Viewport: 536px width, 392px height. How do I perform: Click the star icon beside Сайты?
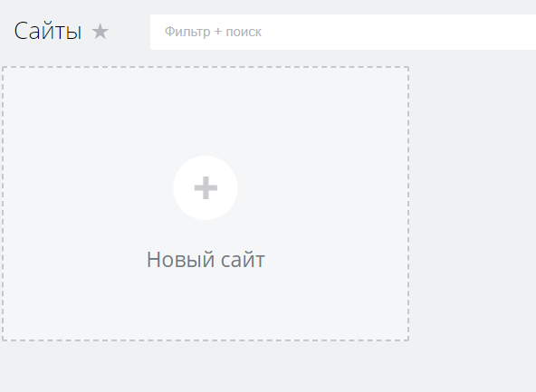pyautogui.click(x=100, y=31)
